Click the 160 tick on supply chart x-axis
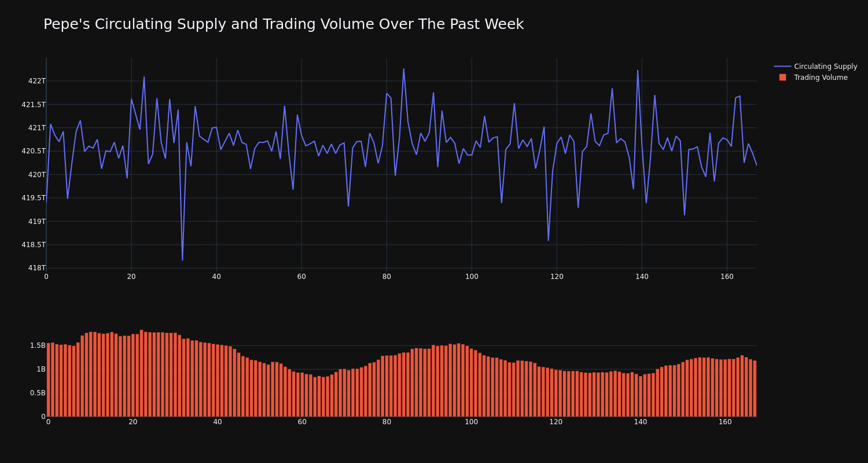This screenshot has width=868, height=463. 727,277
